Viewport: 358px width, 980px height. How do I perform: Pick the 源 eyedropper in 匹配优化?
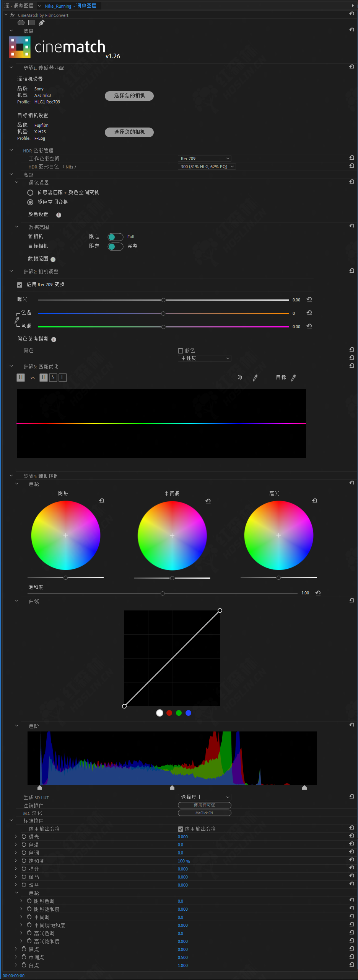click(255, 378)
